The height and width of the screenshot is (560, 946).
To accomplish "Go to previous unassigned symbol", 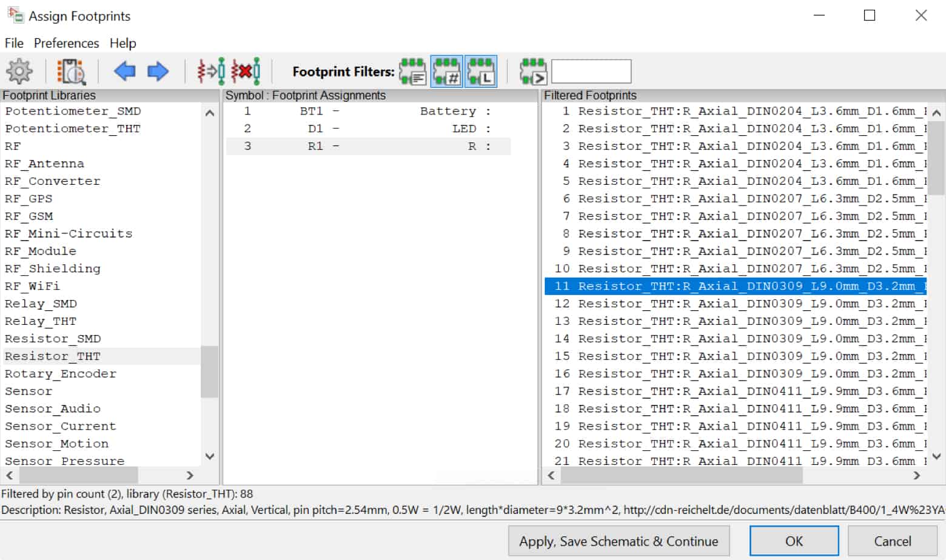I will 124,72.
